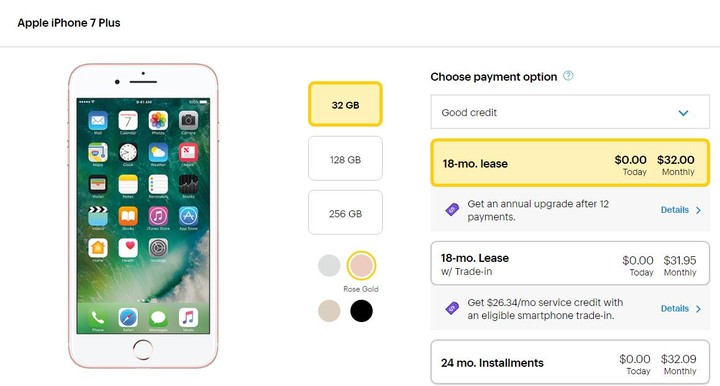Click chevron arrow next to trade-in Details
Viewport: 720px width, 386px height.
(698, 309)
